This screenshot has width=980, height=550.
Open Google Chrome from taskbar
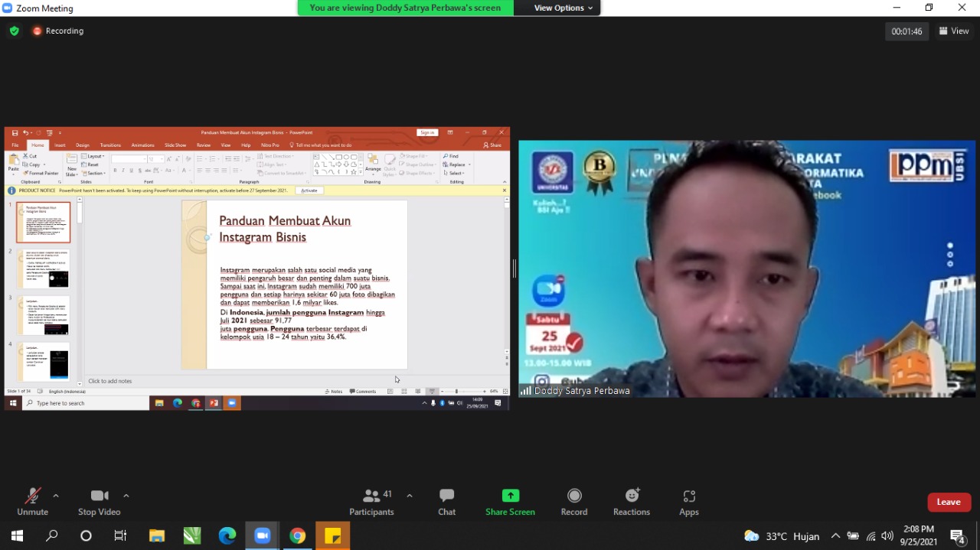(298, 536)
